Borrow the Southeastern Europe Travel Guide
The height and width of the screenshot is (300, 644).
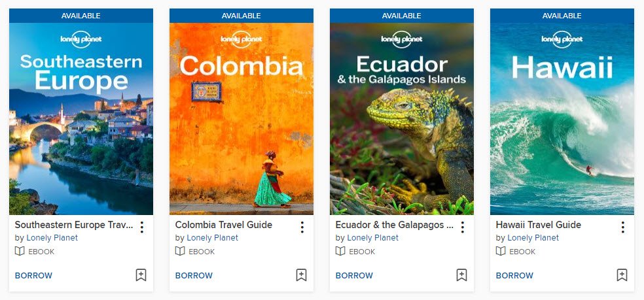(x=33, y=275)
